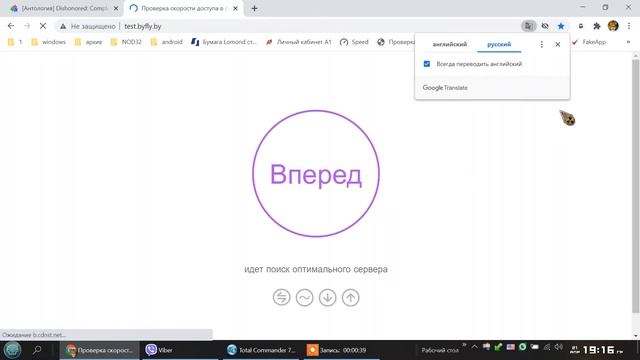The height and width of the screenshot is (360, 640).
Task: Start the speed test with Вперед button
Action: 316,173
